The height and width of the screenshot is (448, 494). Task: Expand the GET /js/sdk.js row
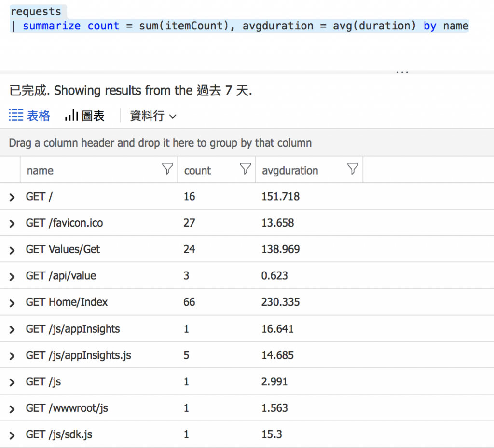click(x=12, y=435)
